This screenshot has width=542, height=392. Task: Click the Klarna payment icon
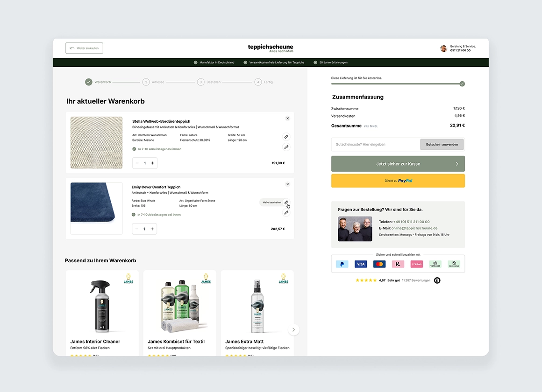click(398, 264)
